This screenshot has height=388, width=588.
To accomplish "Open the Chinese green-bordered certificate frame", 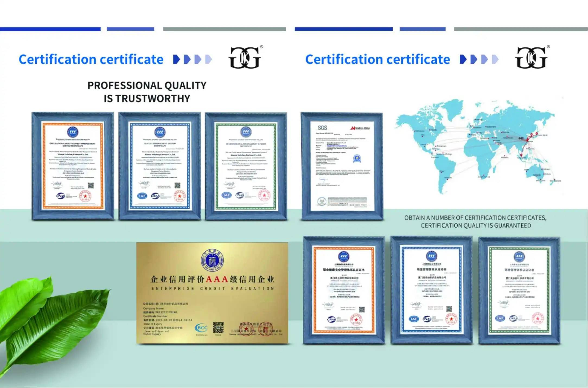I will (519, 290).
